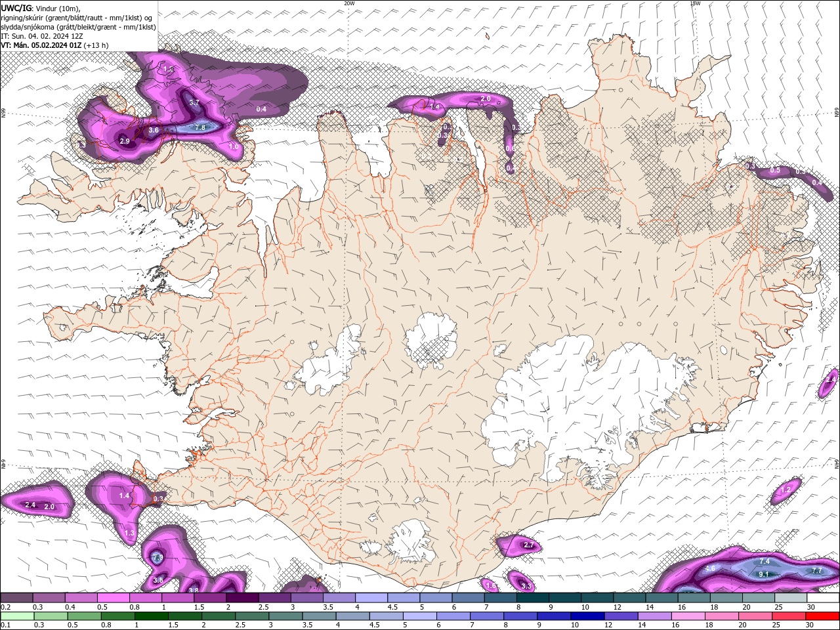This screenshot has width=840, height=630.
Task: Click the '7.7' precipitation value on the map
Action: (x=817, y=571)
